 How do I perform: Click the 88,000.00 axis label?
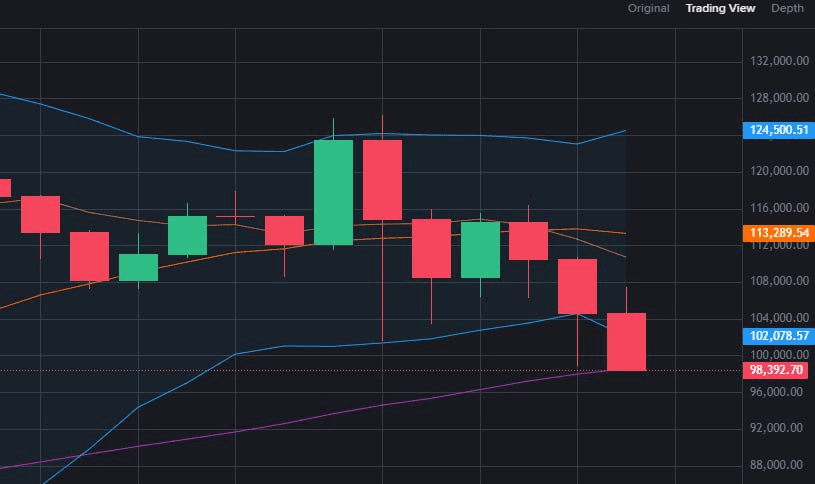tap(776, 465)
